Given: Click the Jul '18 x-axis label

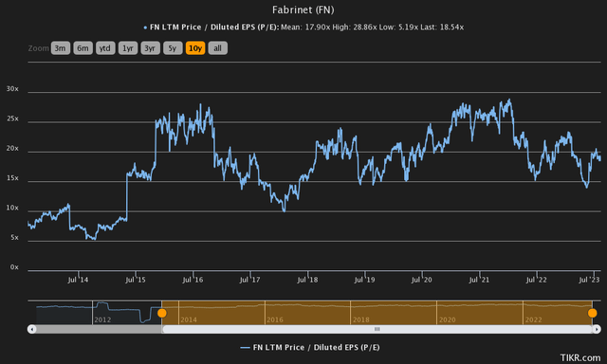Looking at the screenshot, I should 307,280.
